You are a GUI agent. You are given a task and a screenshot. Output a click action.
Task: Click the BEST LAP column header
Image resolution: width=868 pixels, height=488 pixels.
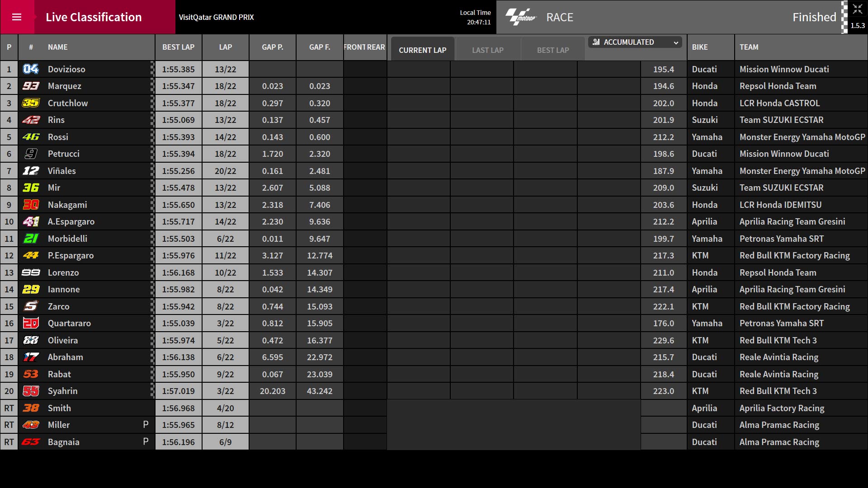[179, 47]
